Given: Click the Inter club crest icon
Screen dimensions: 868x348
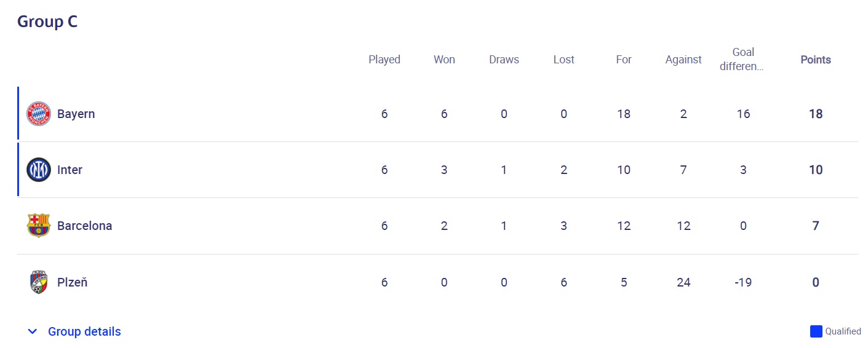Looking at the screenshot, I should 38,170.
